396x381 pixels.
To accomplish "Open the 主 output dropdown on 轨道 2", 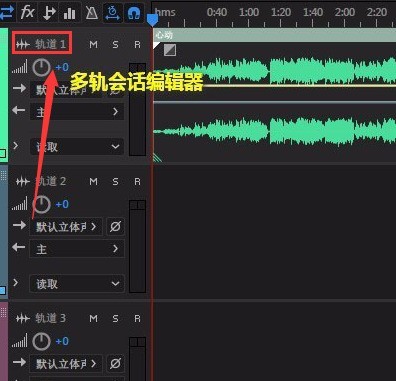I will click(x=77, y=249).
